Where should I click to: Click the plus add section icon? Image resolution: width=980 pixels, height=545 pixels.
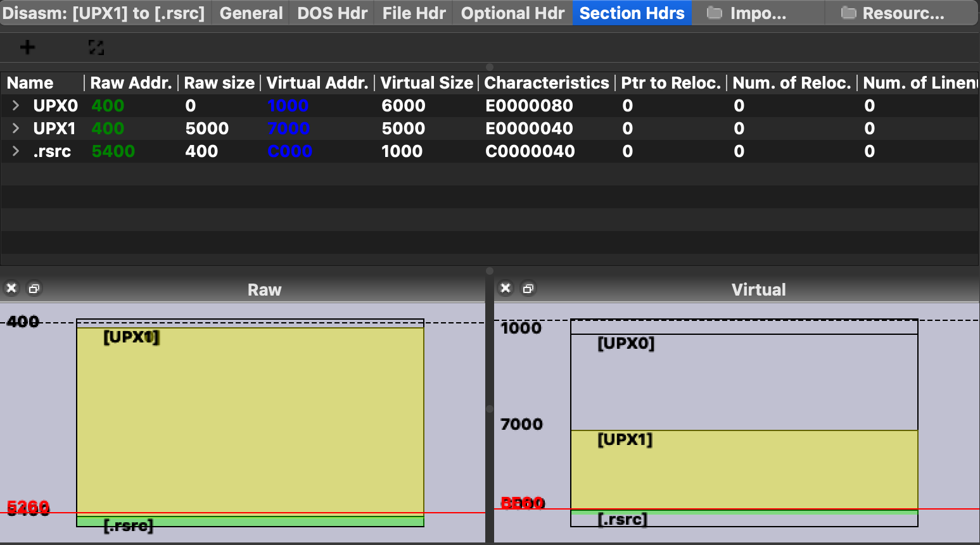tap(27, 47)
